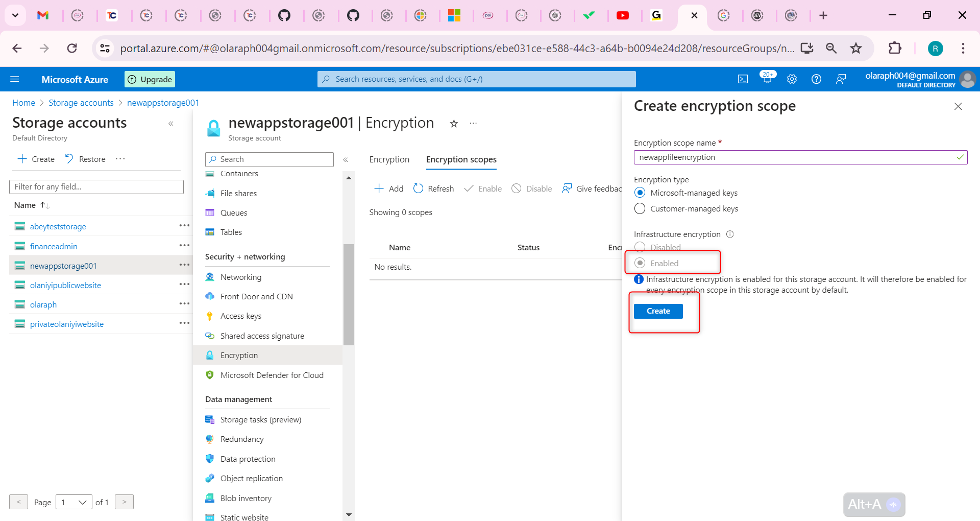The width and height of the screenshot is (980, 521).
Task: Select Microsoft-managed keys encryption type
Action: 640,193
